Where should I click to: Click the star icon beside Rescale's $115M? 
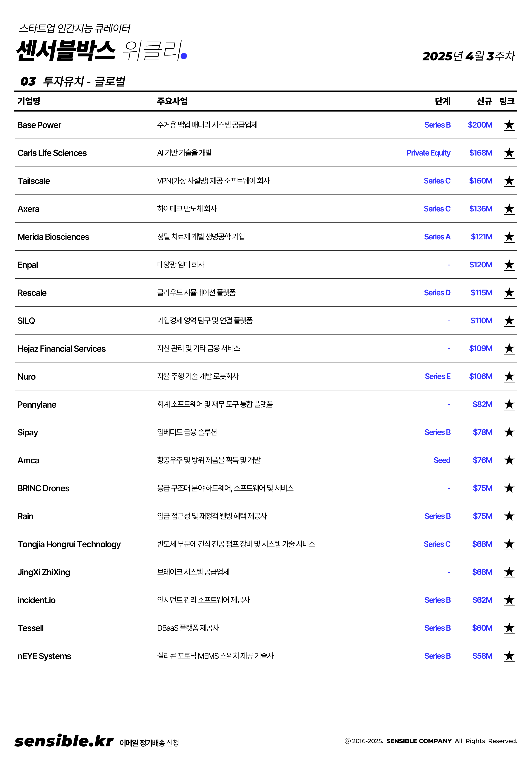click(509, 293)
